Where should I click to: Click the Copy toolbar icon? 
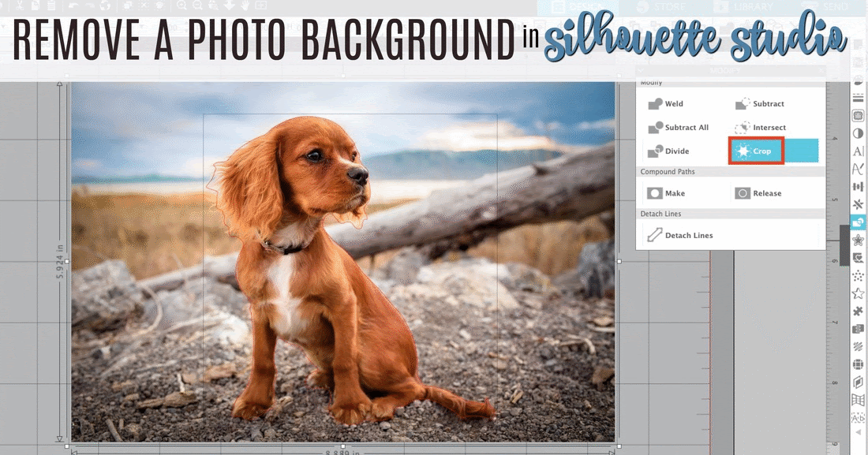tap(35, 6)
